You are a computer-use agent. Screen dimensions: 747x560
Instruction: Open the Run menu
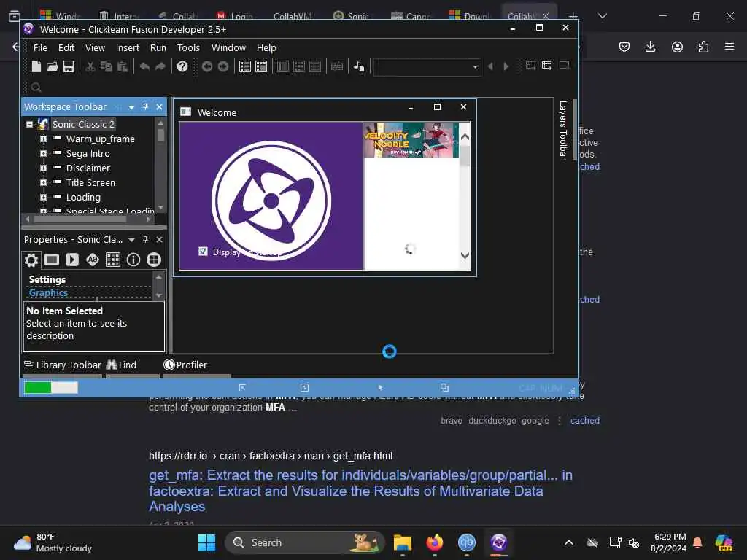(158, 47)
